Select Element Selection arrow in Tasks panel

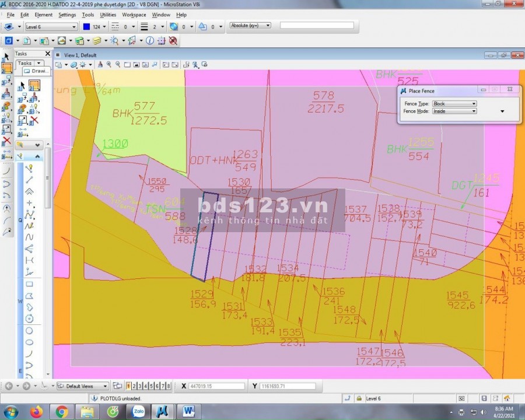coord(22,85)
